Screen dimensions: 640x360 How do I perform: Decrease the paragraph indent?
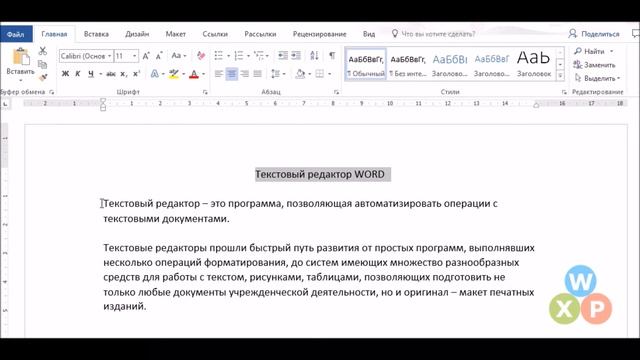(x=282, y=56)
